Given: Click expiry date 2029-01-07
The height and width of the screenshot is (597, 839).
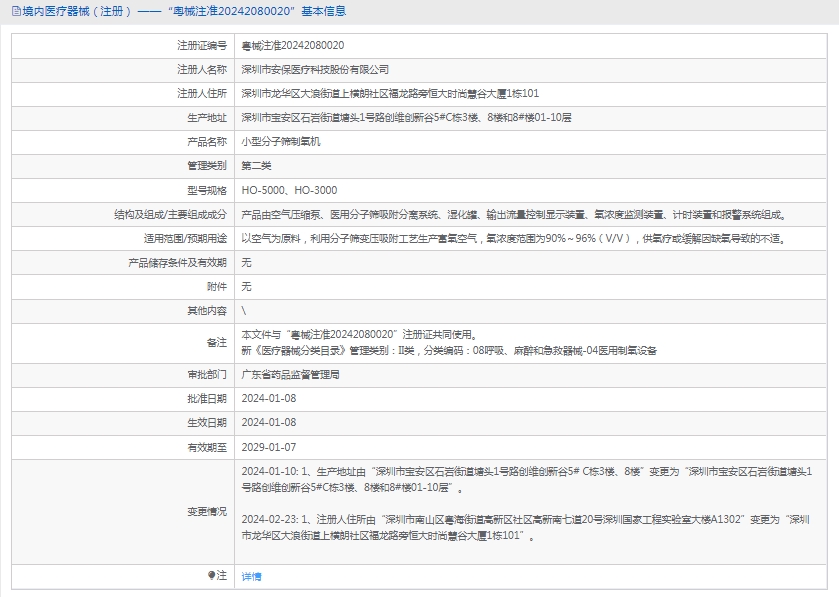Looking at the screenshot, I should coord(269,447).
